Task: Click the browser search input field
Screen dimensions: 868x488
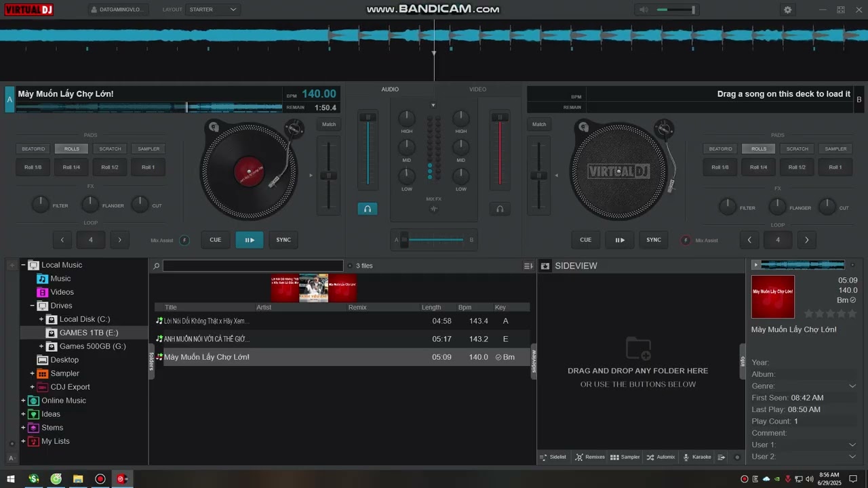Action: point(253,266)
